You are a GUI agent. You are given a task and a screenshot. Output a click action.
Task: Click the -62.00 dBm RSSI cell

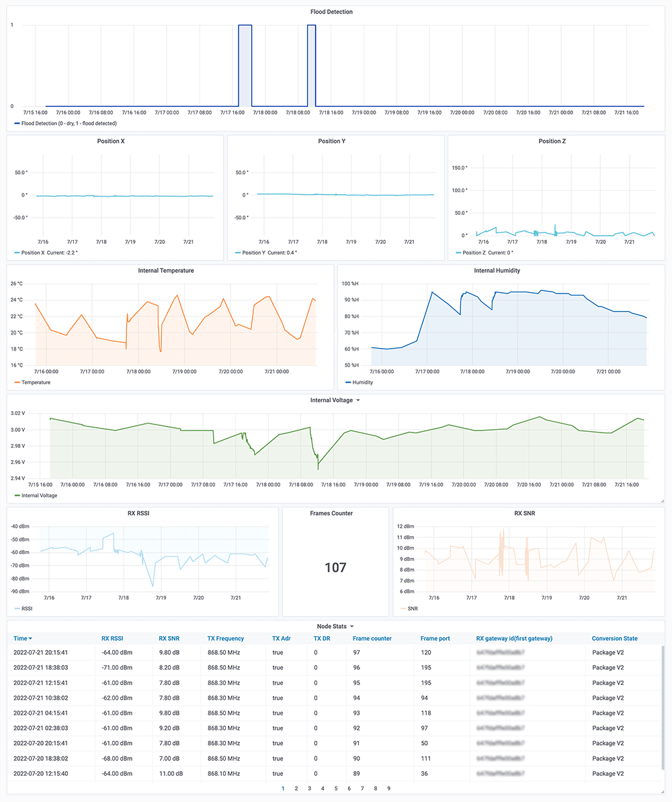(x=117, y=698)
